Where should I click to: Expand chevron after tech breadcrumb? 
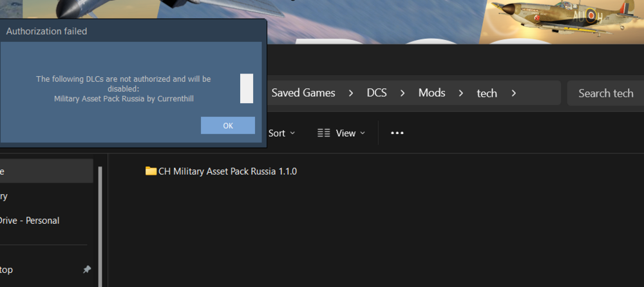(513, 94)
